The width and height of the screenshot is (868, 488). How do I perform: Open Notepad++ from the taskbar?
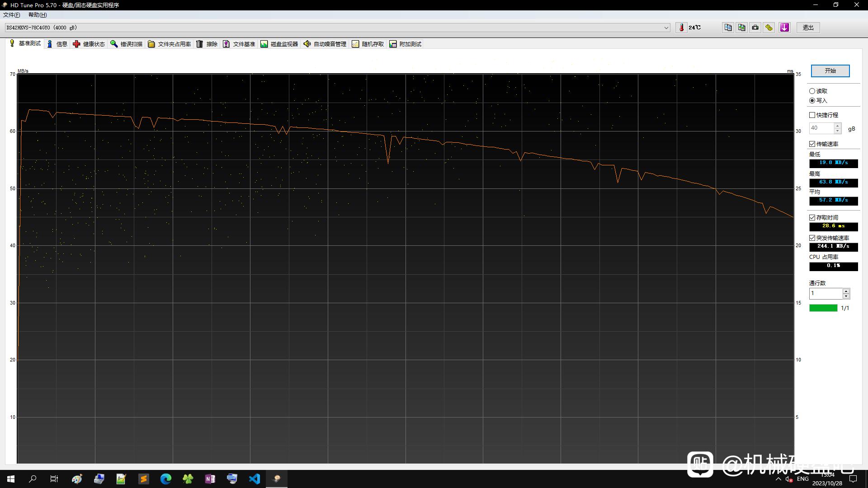[121, 479]
